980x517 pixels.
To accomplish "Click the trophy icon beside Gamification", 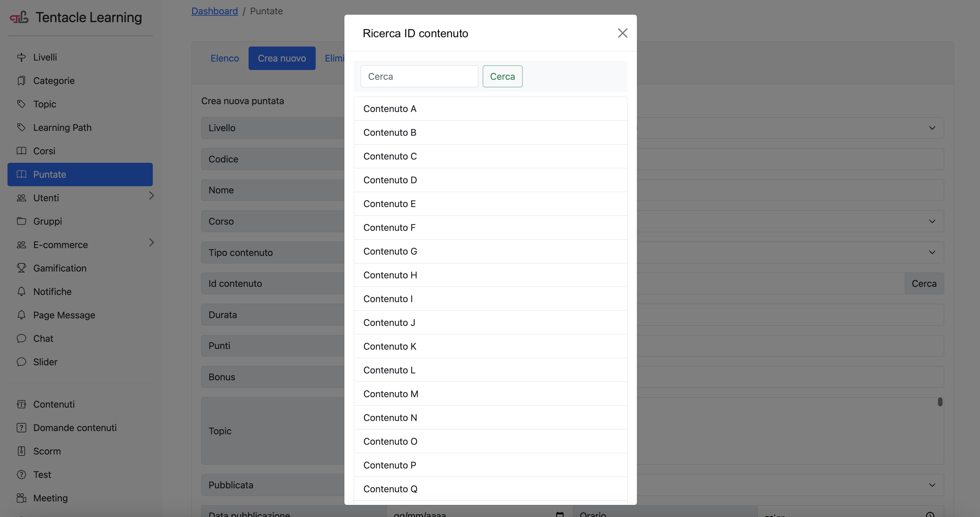I will (21, 268).
